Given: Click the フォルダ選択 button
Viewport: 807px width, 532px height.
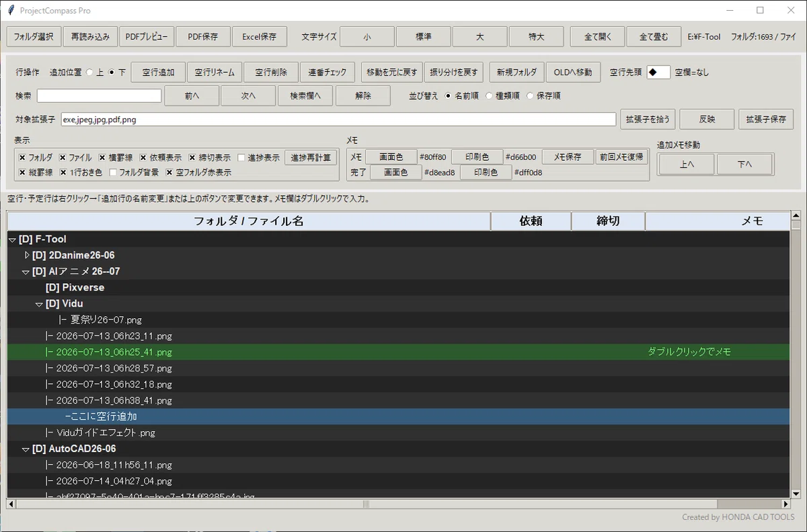Looking at the screenshot, I should pyautogui.click(x=34, y=37).
